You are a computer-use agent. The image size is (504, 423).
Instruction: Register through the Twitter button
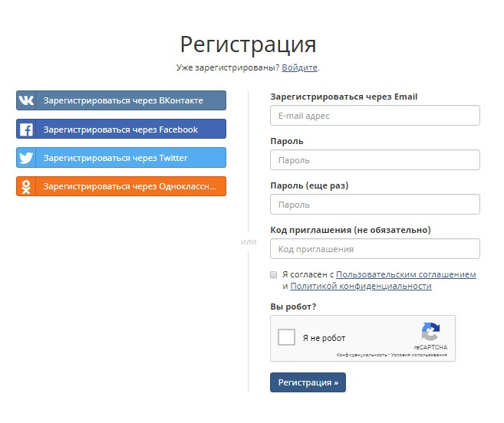click(x=121, y=158)
